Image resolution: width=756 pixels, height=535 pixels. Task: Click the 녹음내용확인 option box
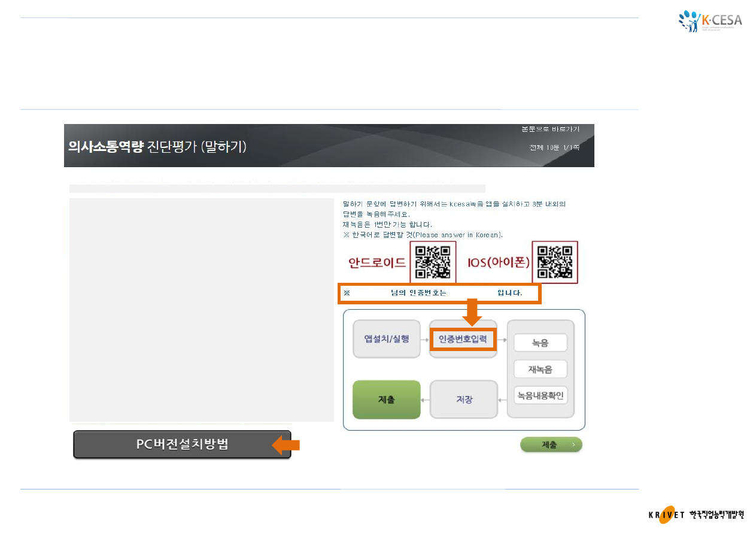(541, 395)
